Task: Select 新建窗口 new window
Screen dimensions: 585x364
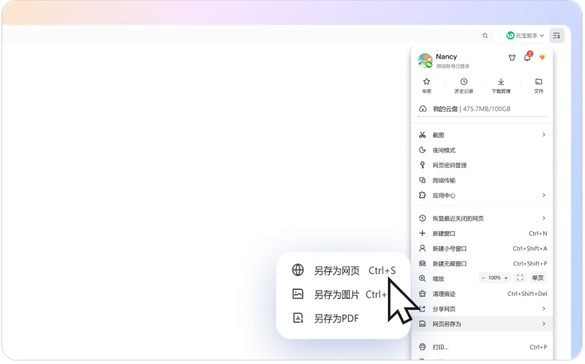Action: (x=482, y=233)
